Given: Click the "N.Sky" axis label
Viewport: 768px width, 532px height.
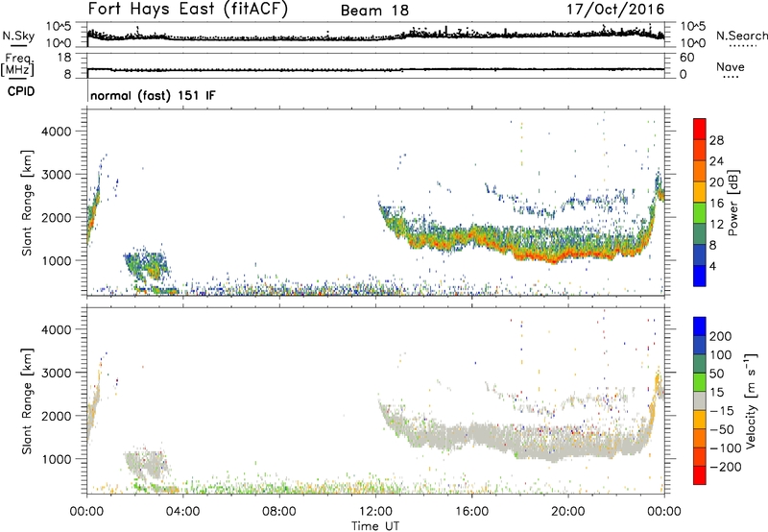Looking at the screenshot, I should 18,36.
